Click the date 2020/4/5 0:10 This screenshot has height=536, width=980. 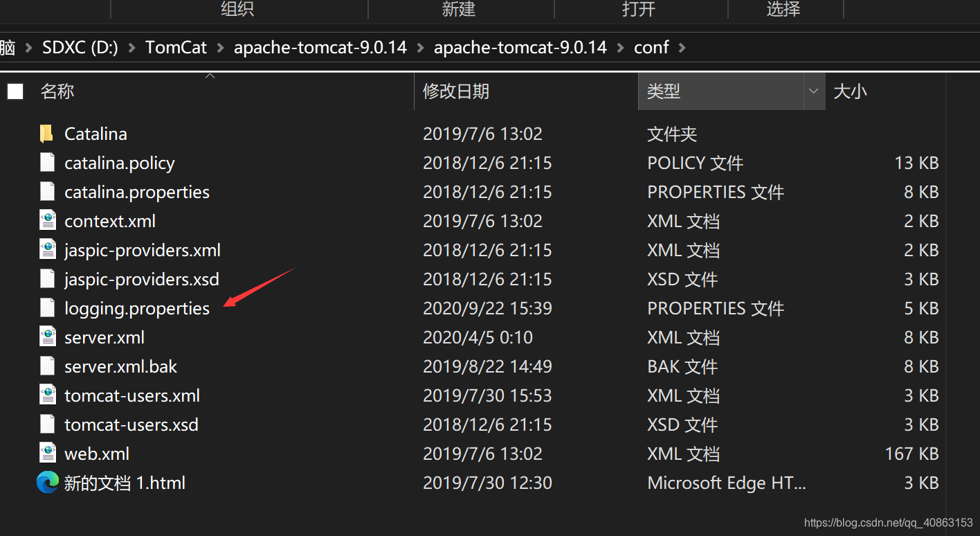pyautogui.click(x=478, y=337)
